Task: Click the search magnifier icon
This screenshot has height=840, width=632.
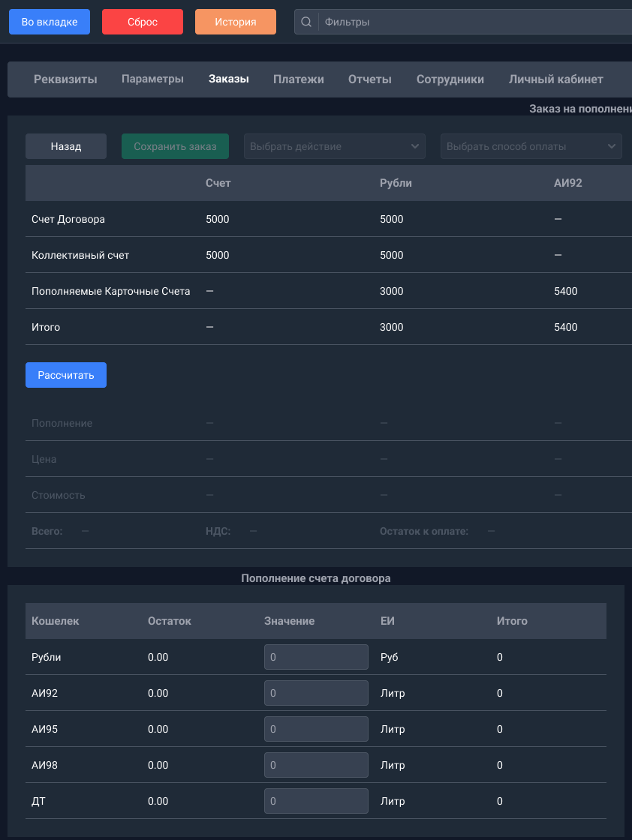Action: 306,22
